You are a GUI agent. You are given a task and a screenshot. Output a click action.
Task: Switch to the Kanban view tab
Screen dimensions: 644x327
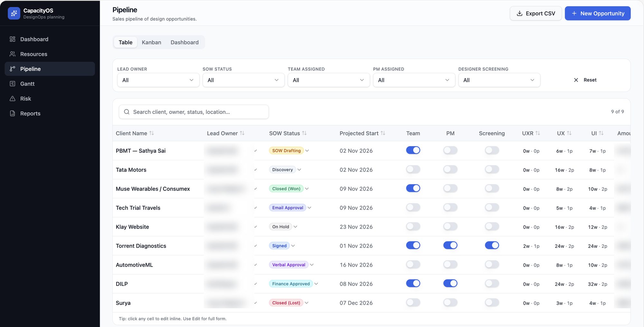coord(151,42)
